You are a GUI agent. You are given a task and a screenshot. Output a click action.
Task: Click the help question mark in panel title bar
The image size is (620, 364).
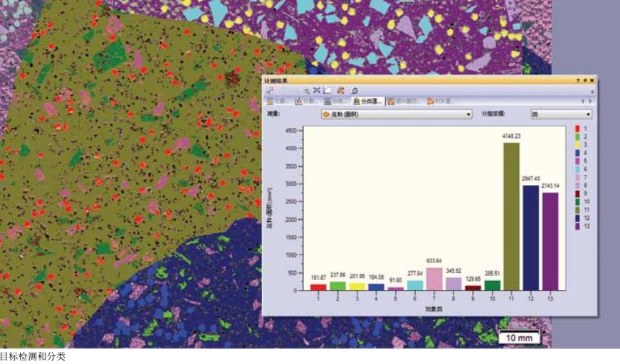pyautogui.click(x=577, y=82)
